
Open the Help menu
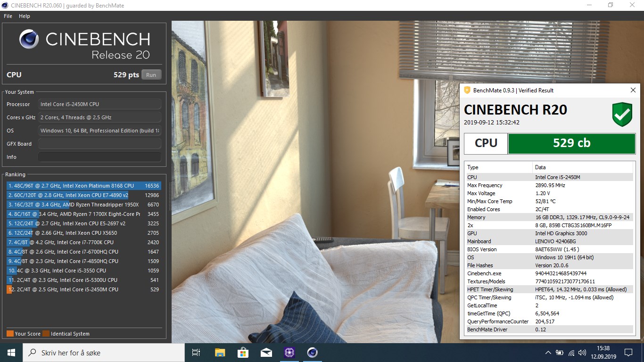tap(25, 16)
